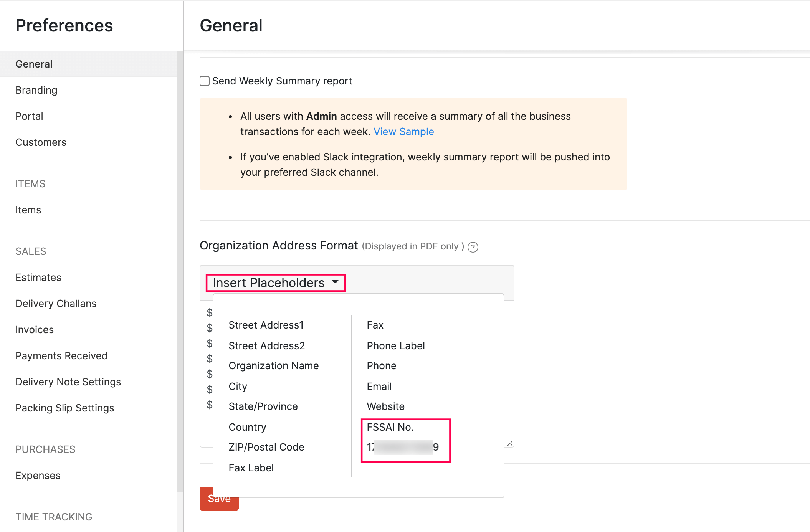Open Expenses preferences

38,475
